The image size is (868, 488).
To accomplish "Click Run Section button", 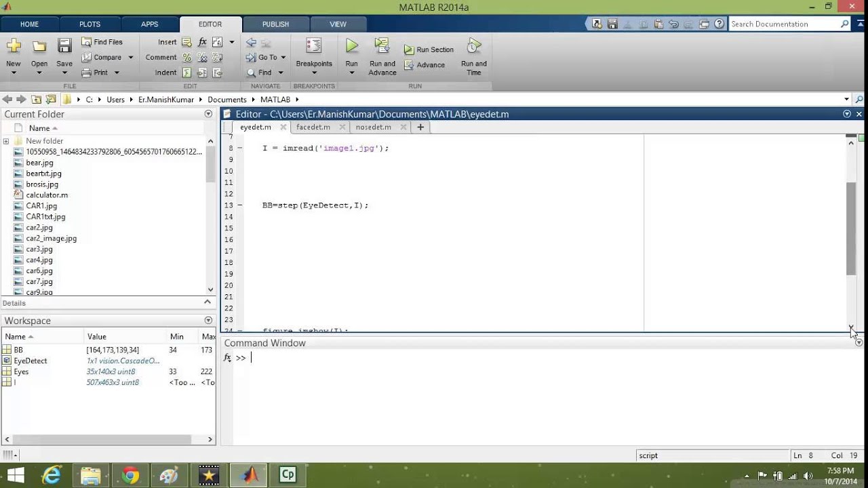I will [x=429, y=49].
